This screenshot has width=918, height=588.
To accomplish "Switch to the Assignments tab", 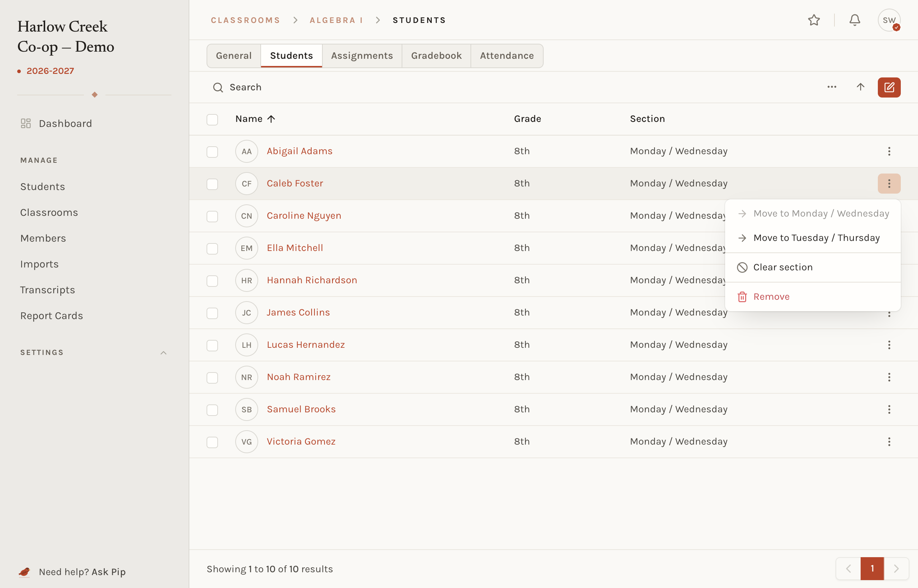I will pos(362,56).
